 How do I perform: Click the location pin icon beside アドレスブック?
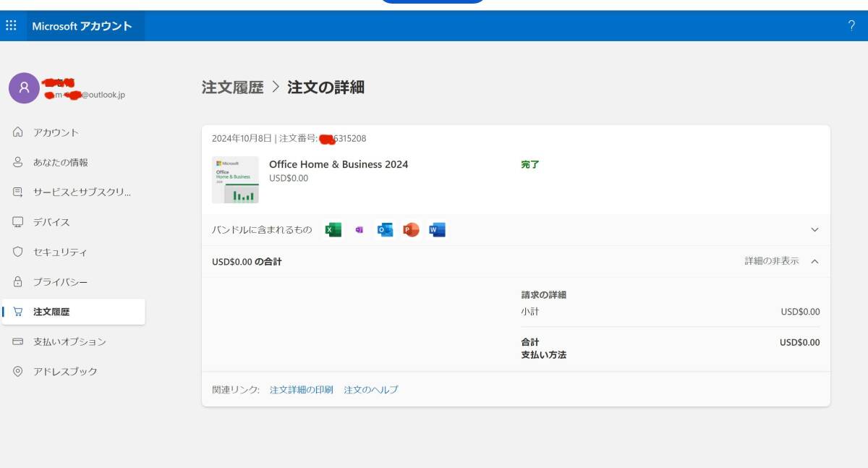(18, 371)
